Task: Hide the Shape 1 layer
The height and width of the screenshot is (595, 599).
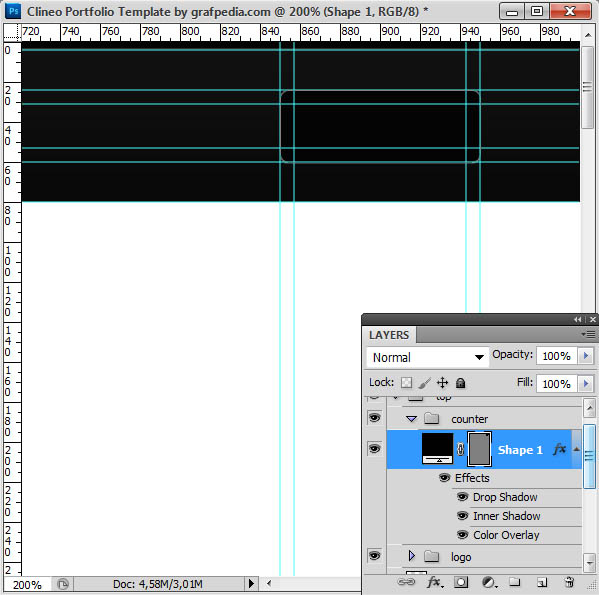Action: click(374, 448)
